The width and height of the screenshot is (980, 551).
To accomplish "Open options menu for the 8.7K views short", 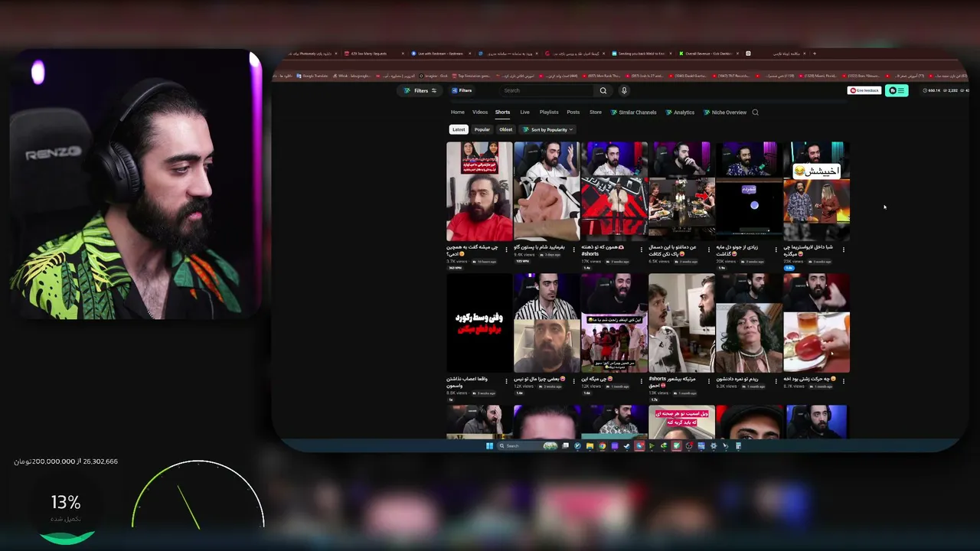I will [843, 381].
